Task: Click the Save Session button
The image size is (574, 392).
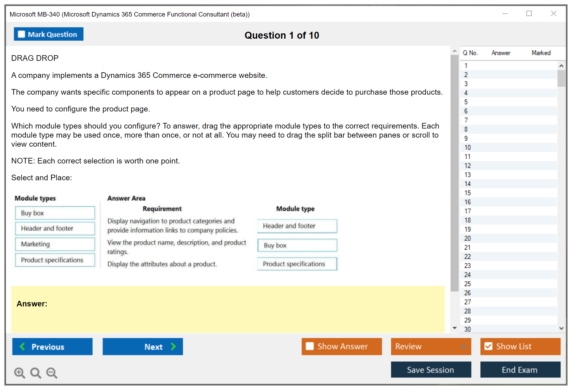Action: (431, 370)
